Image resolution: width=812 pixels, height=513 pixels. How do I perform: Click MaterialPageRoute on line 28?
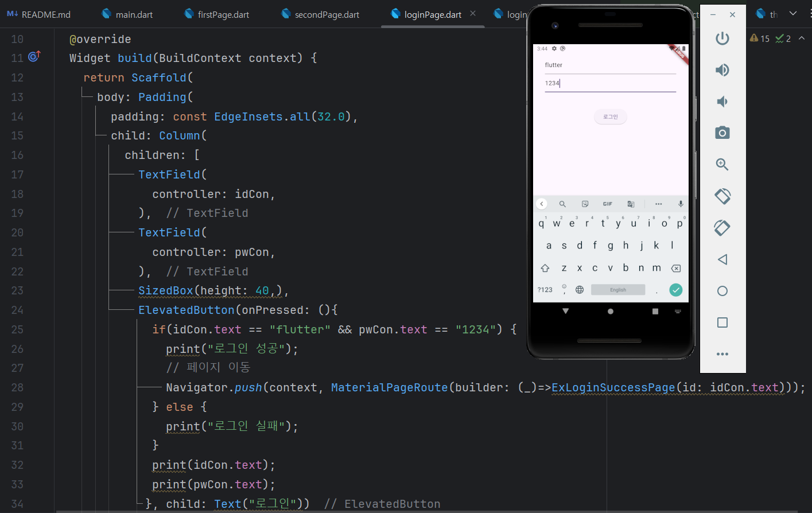(390, 388)
